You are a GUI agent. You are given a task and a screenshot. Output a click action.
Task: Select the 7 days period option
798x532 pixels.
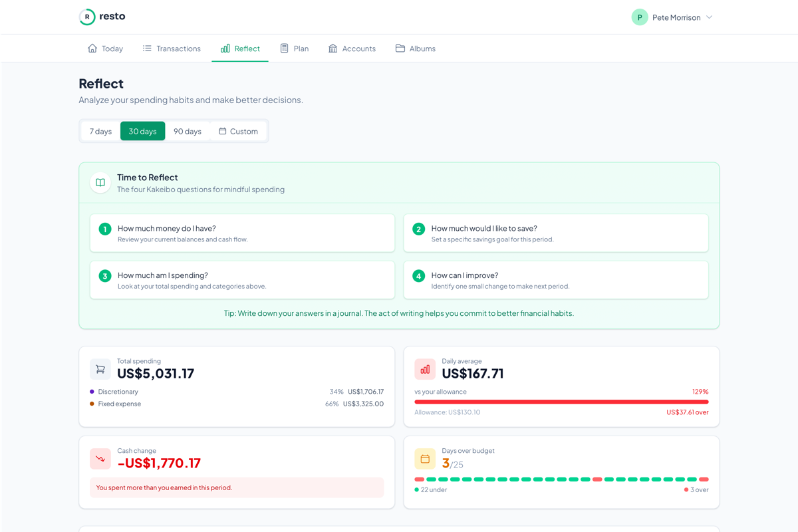(x=100, y=131)
